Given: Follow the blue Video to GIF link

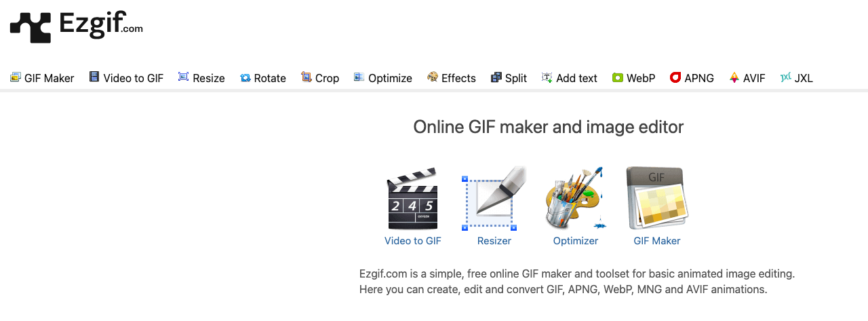Looking at the screenshot, I should coord(413,241).
